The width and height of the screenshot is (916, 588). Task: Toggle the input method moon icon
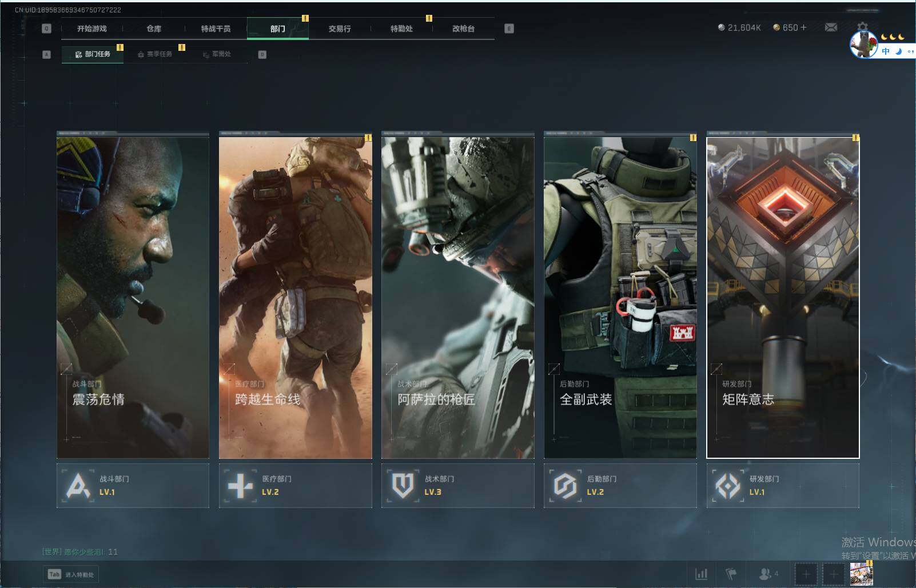tap(898, 51)
